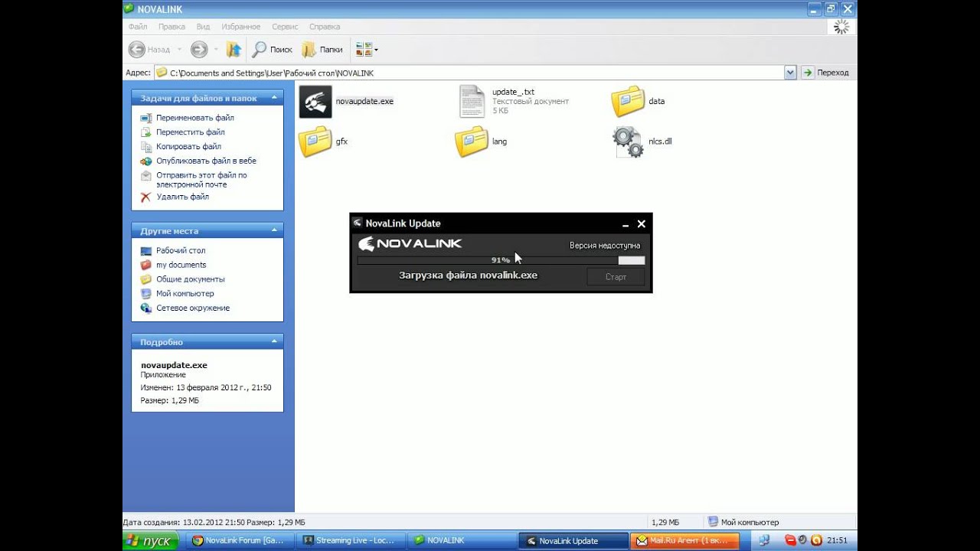Switch to Mail.Ru Агент taskbar button
This screenshot has width=980, height=551.
(684, 541)
